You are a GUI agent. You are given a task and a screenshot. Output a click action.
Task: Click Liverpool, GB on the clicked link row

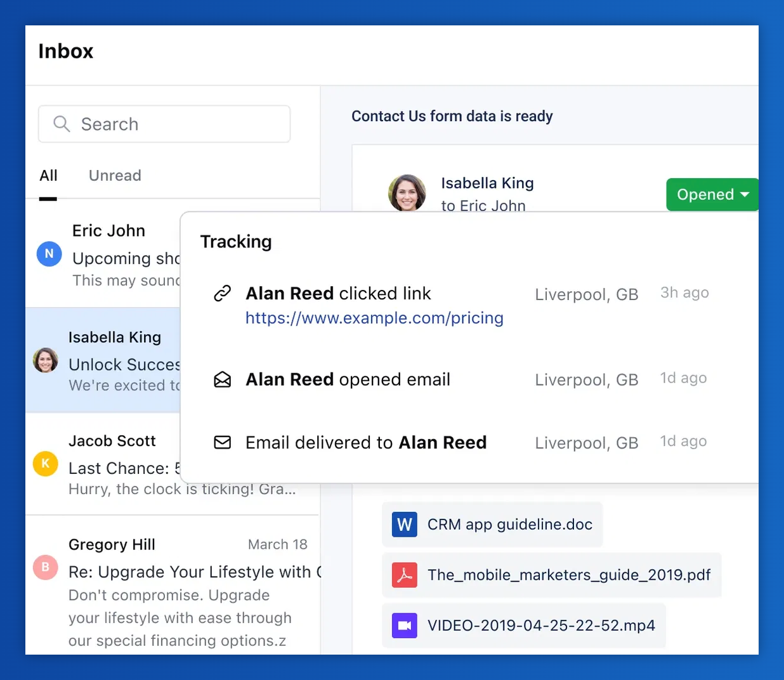[x=587, y=294]
